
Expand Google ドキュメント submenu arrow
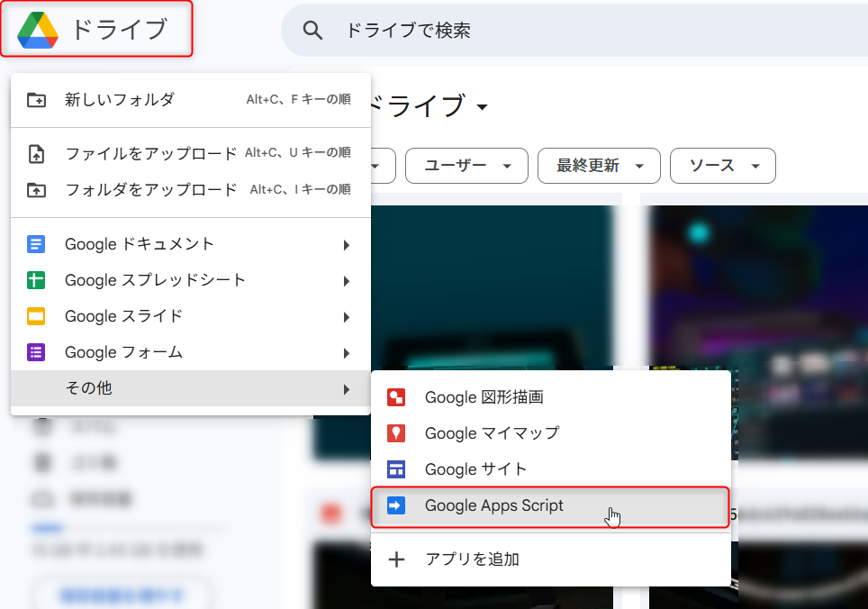[347, 245]
